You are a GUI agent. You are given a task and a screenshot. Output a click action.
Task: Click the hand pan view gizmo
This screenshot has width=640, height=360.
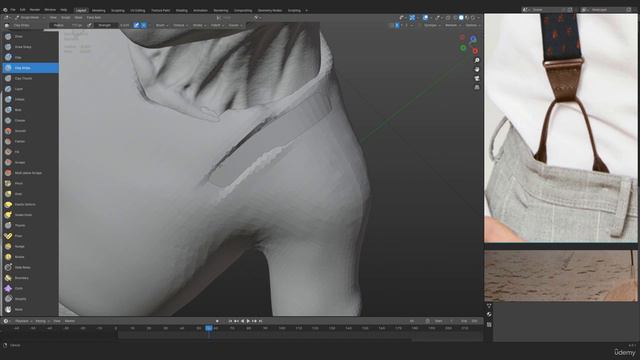point(477,69)
